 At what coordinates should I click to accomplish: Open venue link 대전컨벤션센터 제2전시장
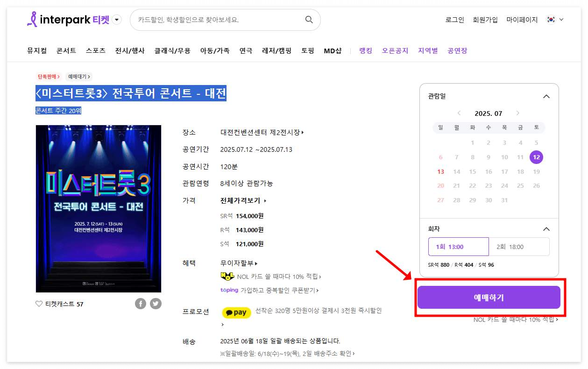262,133
